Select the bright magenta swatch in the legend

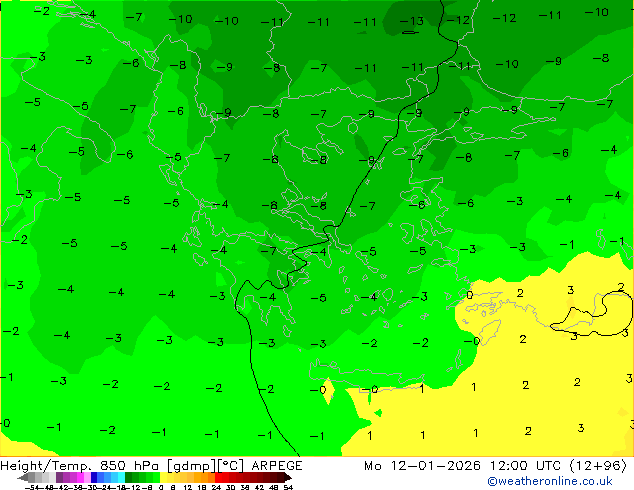click(80, 478)
